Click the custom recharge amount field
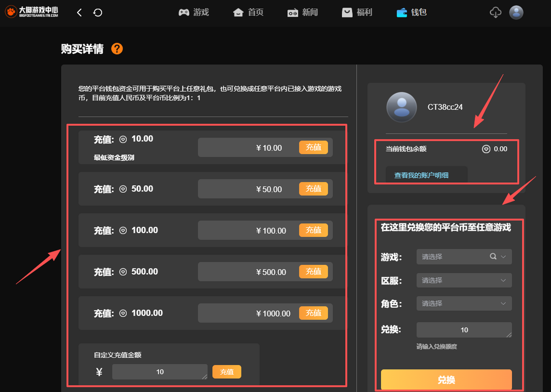 tap(159, 372)
